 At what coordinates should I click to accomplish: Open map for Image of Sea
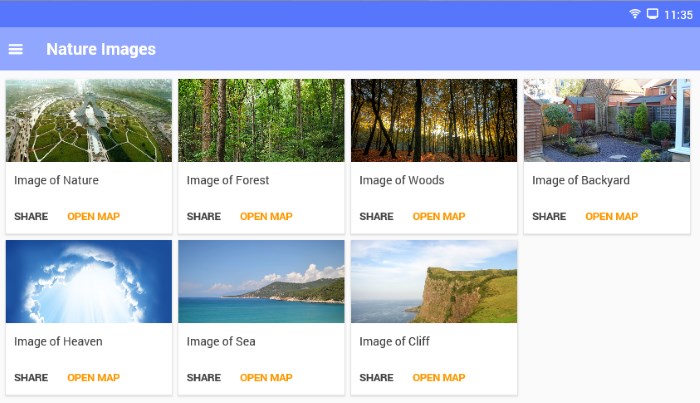pos(266,378)
